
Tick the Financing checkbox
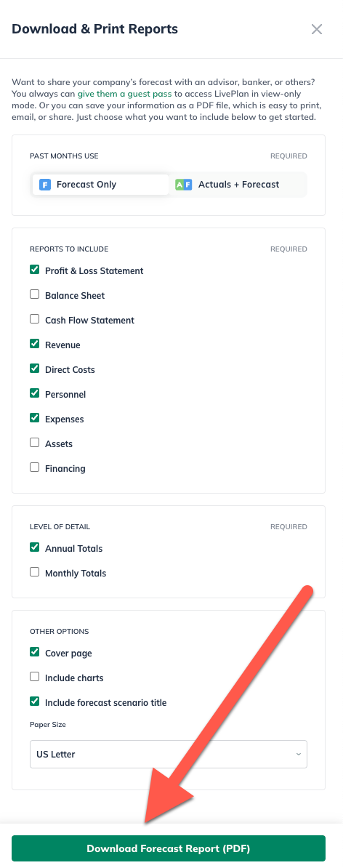34,467
